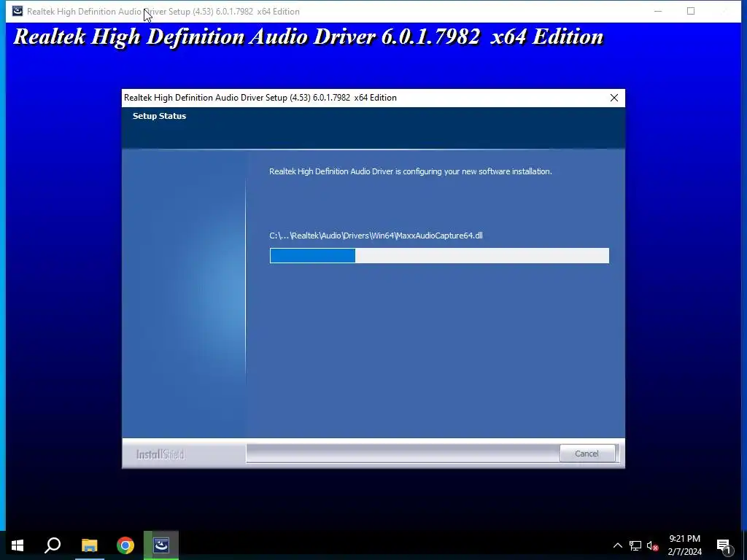Click the inner dialog title bar text
Screen dimensions: 747x560
260,98
